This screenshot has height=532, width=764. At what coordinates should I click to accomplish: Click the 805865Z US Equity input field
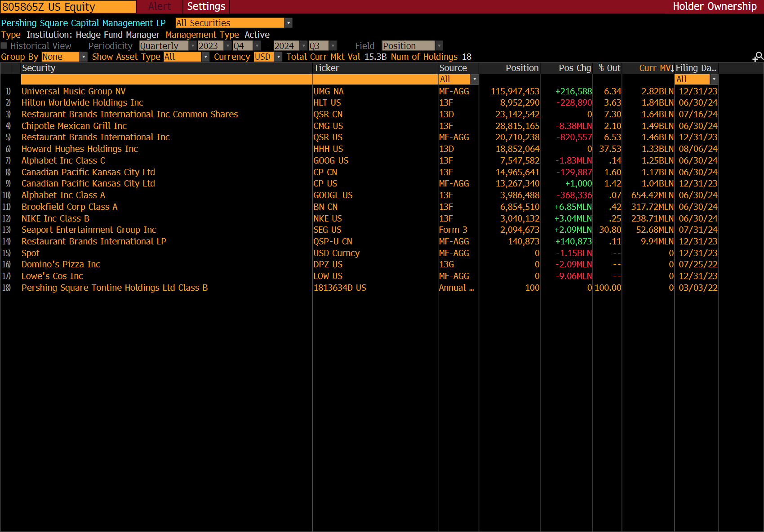click(68, 7)
